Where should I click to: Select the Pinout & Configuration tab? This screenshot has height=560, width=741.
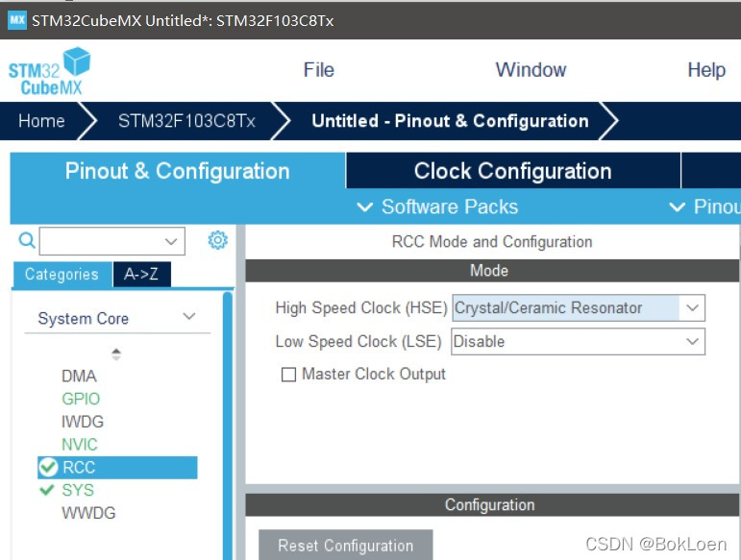(x=177, y=170)
